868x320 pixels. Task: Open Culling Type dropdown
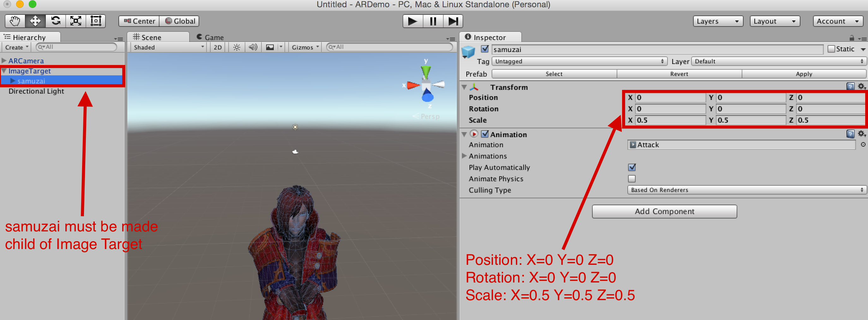[746, 190]
